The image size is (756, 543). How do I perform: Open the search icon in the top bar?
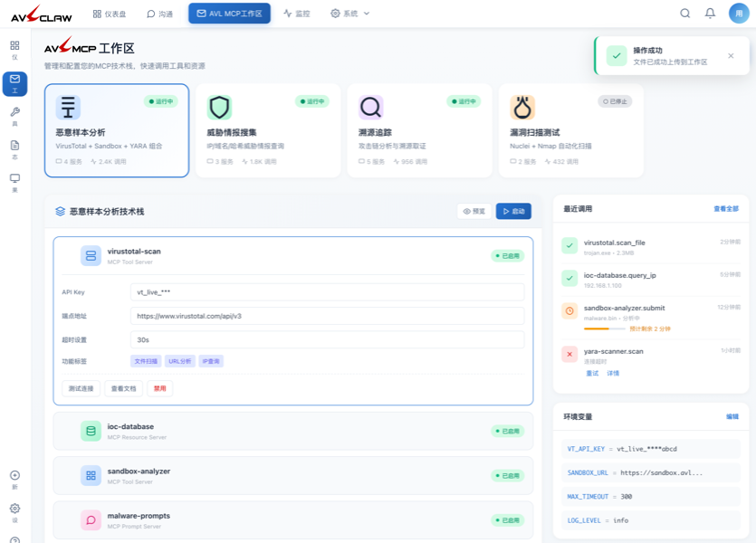point(685,13)
